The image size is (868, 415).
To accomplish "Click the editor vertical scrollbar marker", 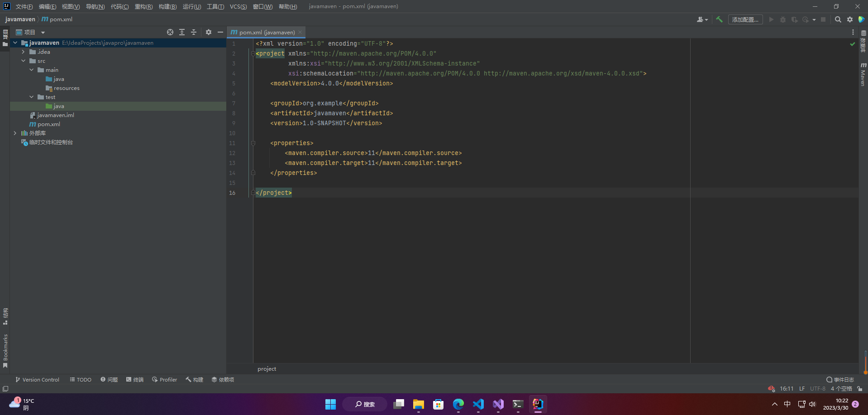I will [x=865, y=362].
